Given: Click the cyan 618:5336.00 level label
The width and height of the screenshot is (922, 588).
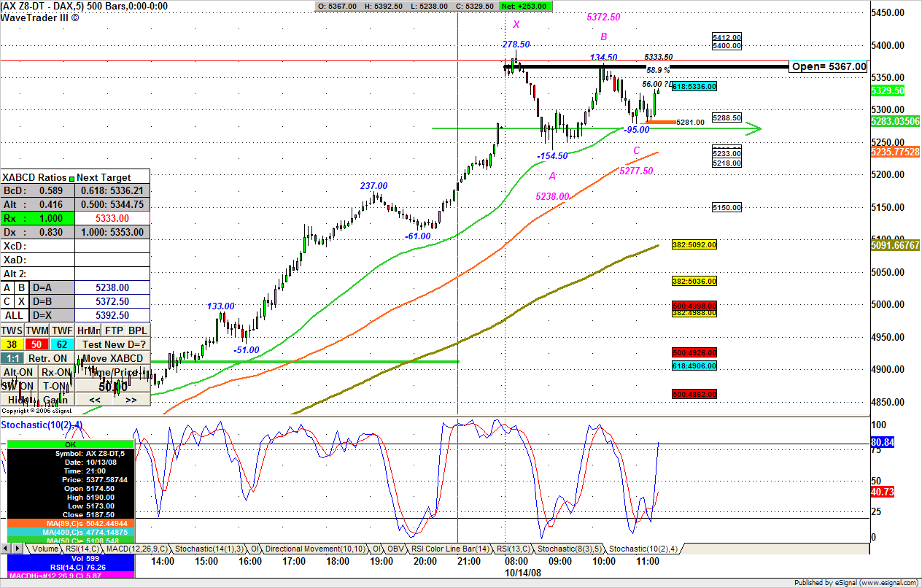Looking at the screenshot, I should (694, 86).
